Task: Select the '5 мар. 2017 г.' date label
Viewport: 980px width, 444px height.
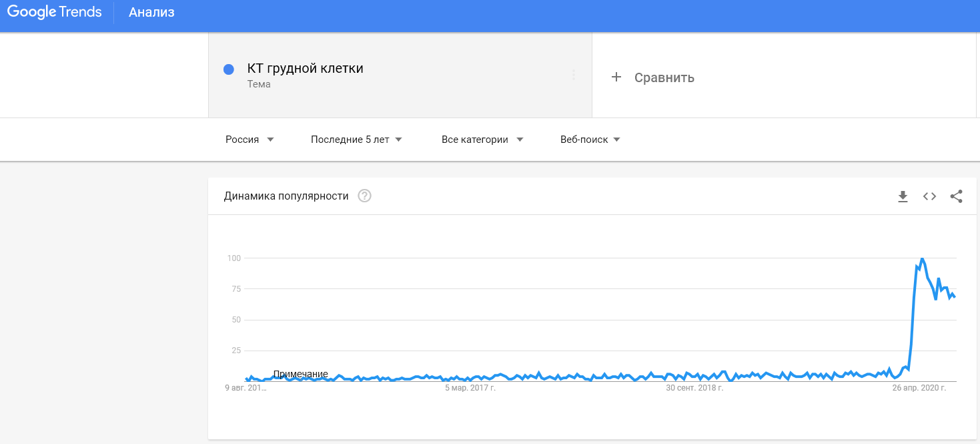Action: (470, 387)
